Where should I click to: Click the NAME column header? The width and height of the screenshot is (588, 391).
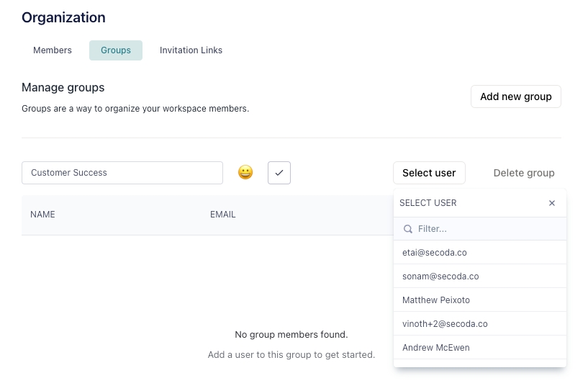click(x=42, y=215)
